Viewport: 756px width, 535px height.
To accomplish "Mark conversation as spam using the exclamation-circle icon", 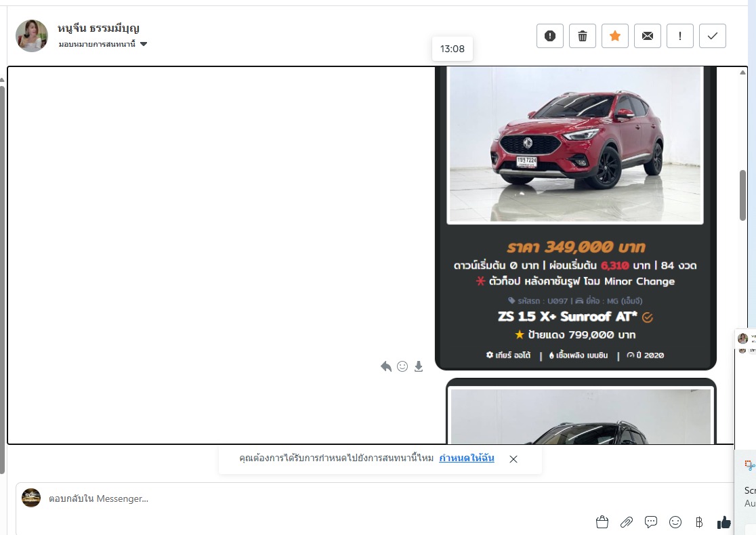I will click(549, 36).
